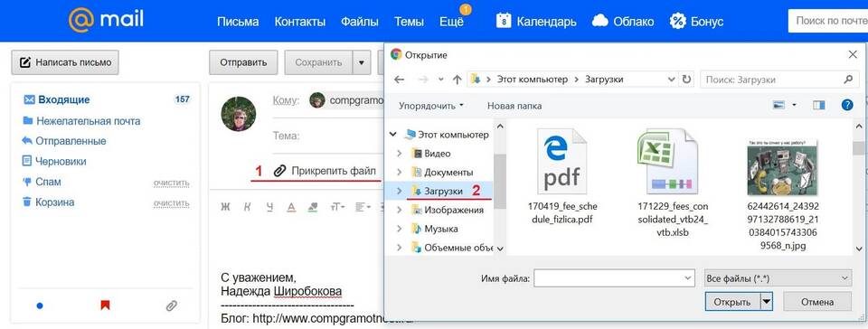Viewport: 868px width, 329px height.
Task: Change view mode icon in dialog
Action: (x=778, y=105)
